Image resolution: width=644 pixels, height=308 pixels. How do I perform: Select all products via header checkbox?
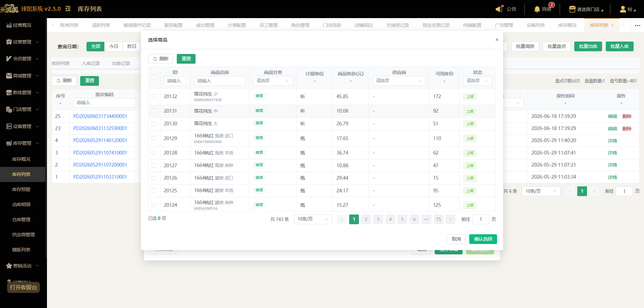[x=154, y=77]
